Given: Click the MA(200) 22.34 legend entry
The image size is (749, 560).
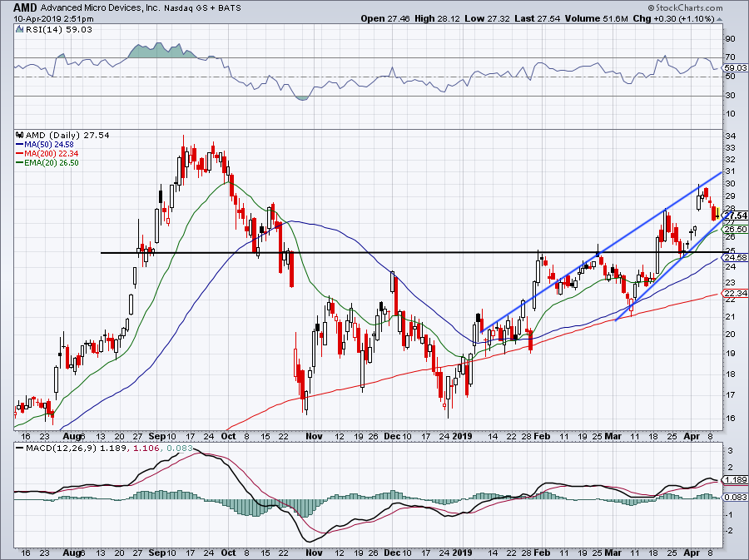Looking at the screenshot, I should click(x=52, y=154).
